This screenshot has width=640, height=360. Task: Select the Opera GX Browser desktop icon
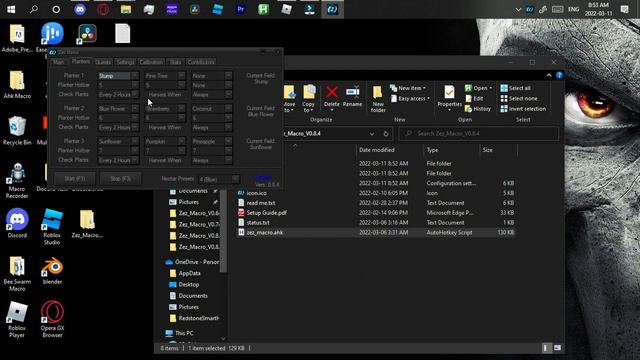click(x=52, y=319)
